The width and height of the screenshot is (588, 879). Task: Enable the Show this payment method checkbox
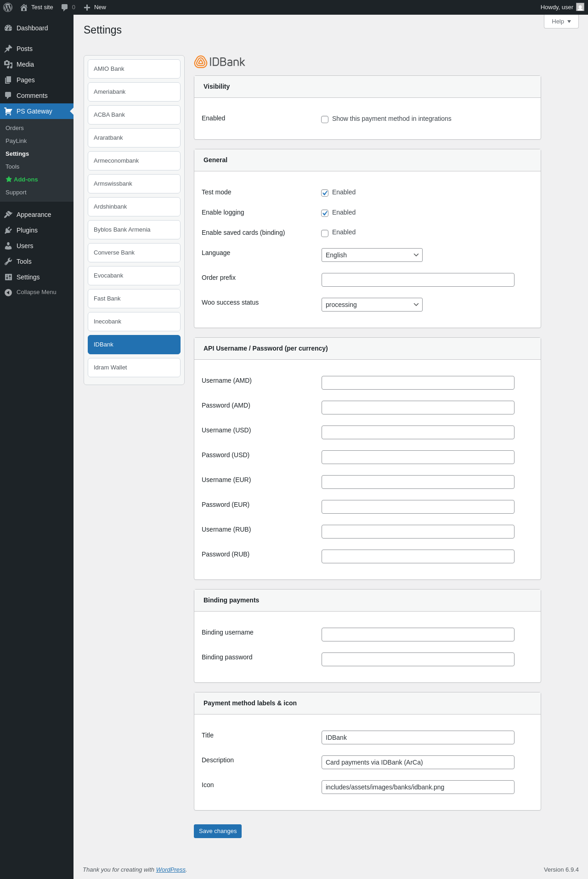325,119
